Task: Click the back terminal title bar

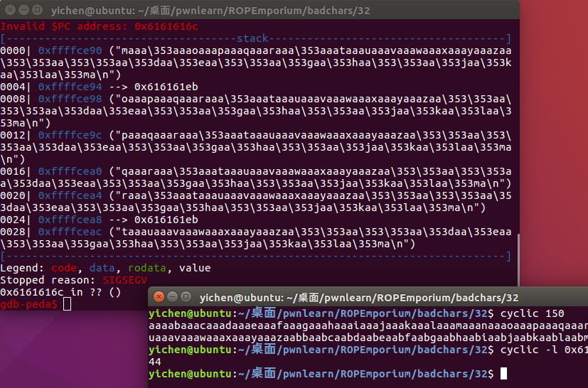Action: click(260, 10)
